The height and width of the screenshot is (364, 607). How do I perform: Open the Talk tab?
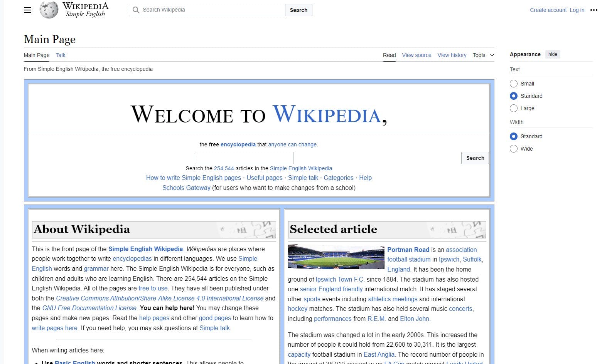(61, 55)
